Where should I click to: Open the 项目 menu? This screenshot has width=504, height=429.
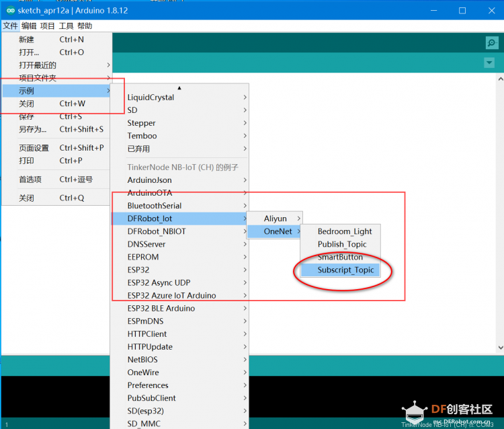pos(47,26)
